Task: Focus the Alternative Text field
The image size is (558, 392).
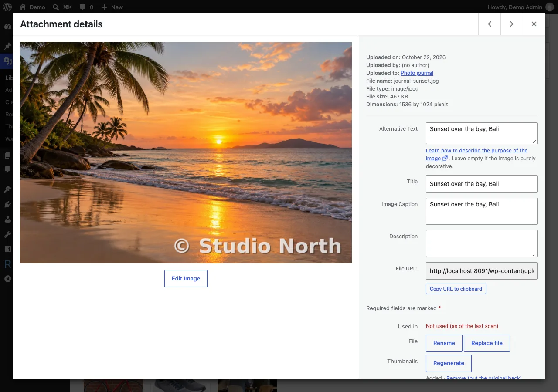Action: pyautogui.click(x=482, y=133)
